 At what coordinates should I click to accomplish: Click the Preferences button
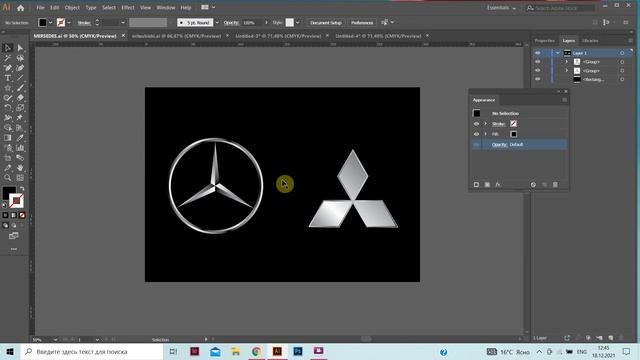[362, 23]
